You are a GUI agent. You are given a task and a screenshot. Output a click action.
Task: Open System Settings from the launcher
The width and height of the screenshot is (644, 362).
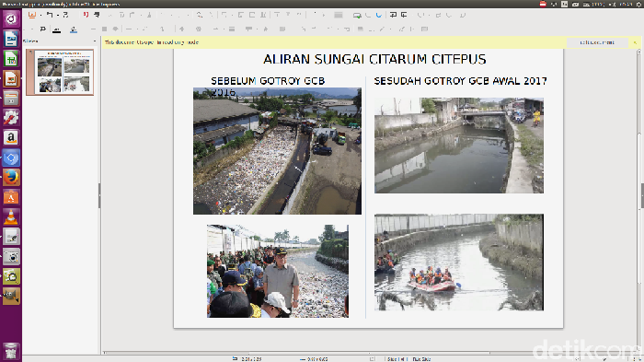11,118
